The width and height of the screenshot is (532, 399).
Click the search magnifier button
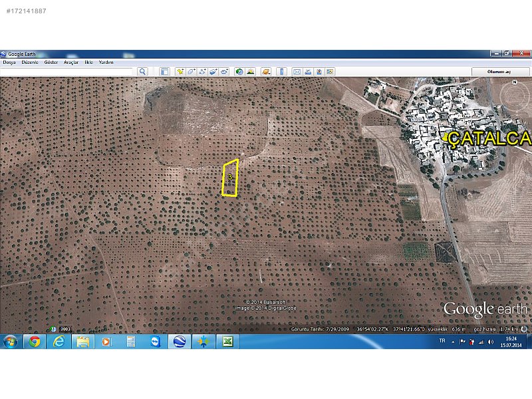[142, 72]
